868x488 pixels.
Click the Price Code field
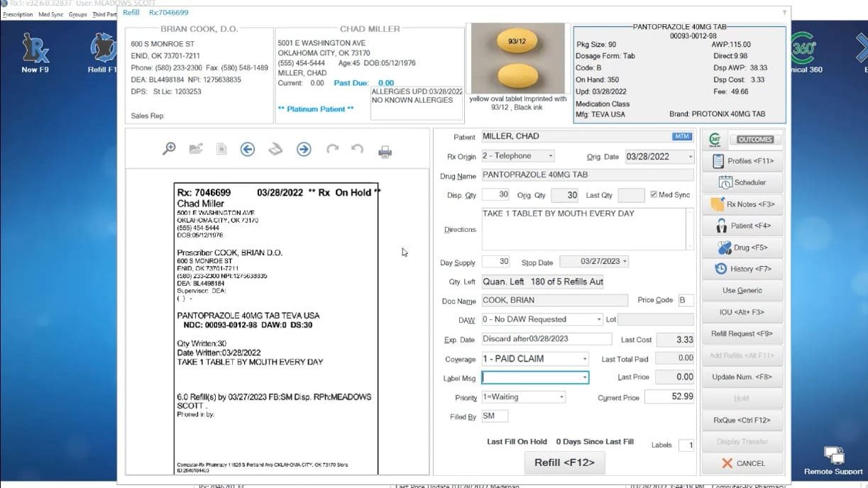tap(686, 300)
